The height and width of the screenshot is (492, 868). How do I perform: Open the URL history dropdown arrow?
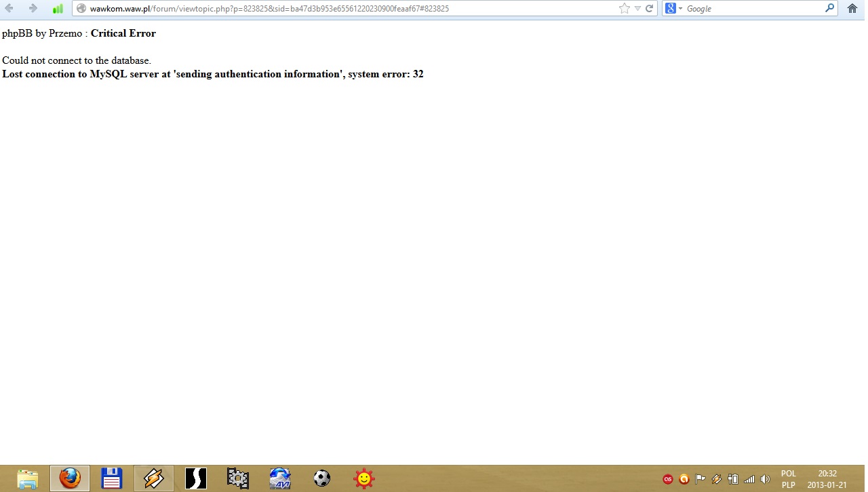[x=638, y=9]
